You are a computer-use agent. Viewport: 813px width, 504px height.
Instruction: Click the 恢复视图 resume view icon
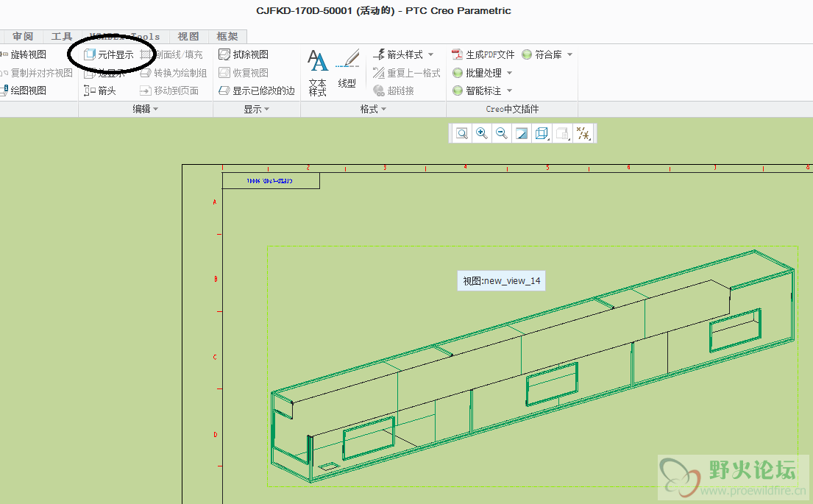224,73
